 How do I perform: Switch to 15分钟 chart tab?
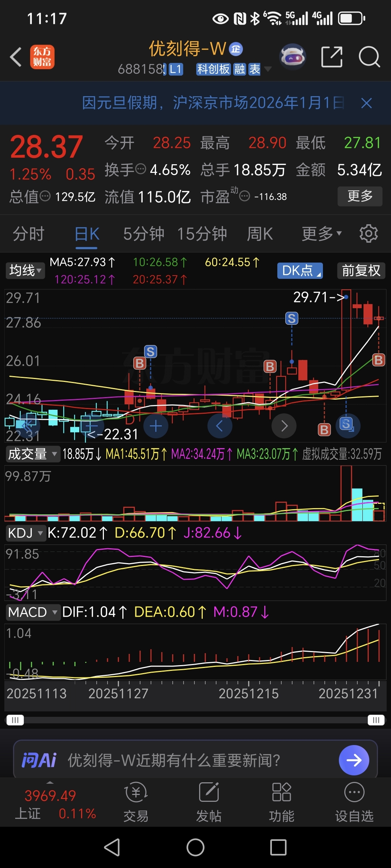[x=202, y=234]
